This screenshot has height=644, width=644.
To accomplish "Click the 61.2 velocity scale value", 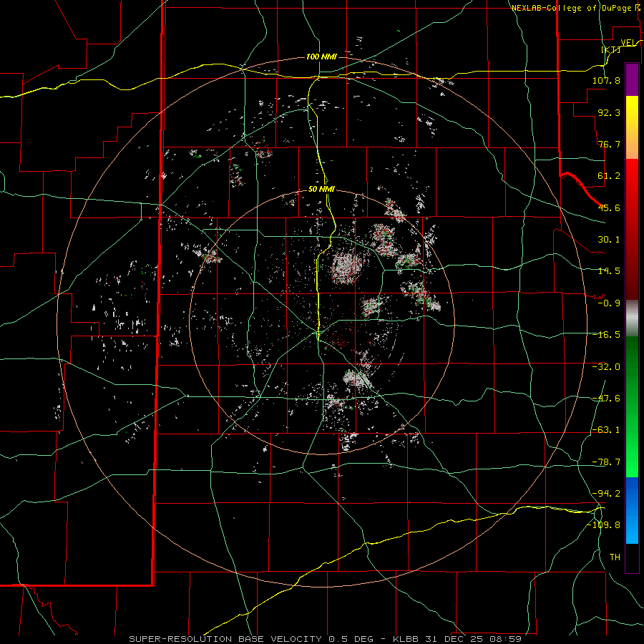I will [x=609, y=176].
